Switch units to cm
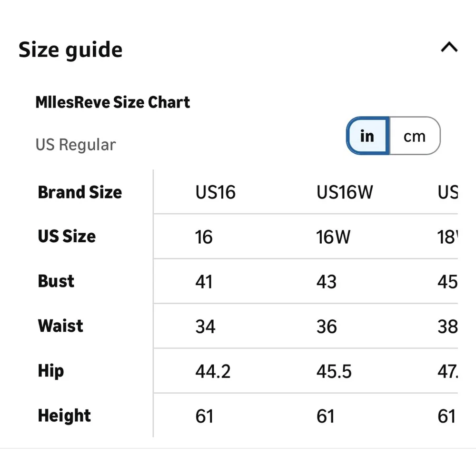 point(414,136)
